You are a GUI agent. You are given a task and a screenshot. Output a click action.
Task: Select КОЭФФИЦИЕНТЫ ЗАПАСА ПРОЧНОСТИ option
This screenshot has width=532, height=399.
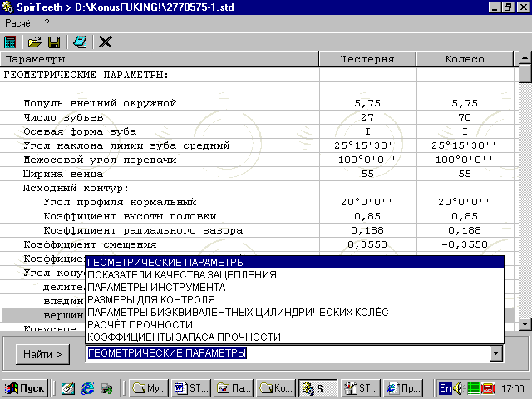pyautogui.click(x=184, y=337)
